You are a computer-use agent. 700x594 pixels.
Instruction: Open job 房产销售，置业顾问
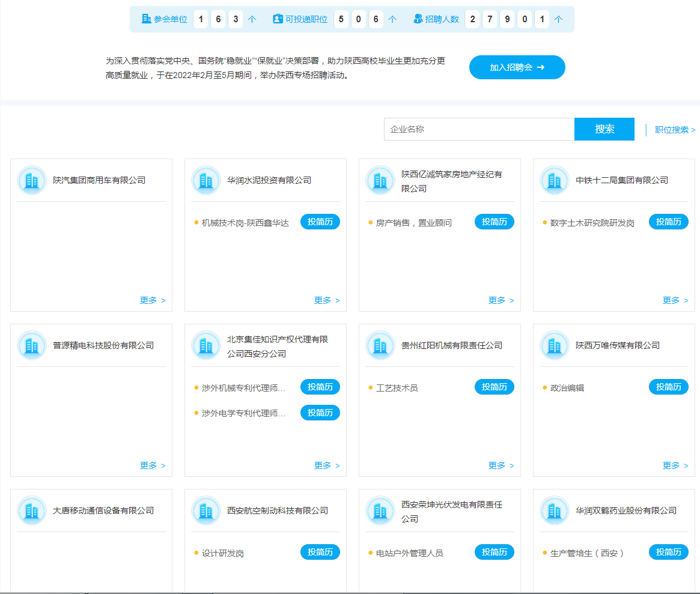click(414, 223)
